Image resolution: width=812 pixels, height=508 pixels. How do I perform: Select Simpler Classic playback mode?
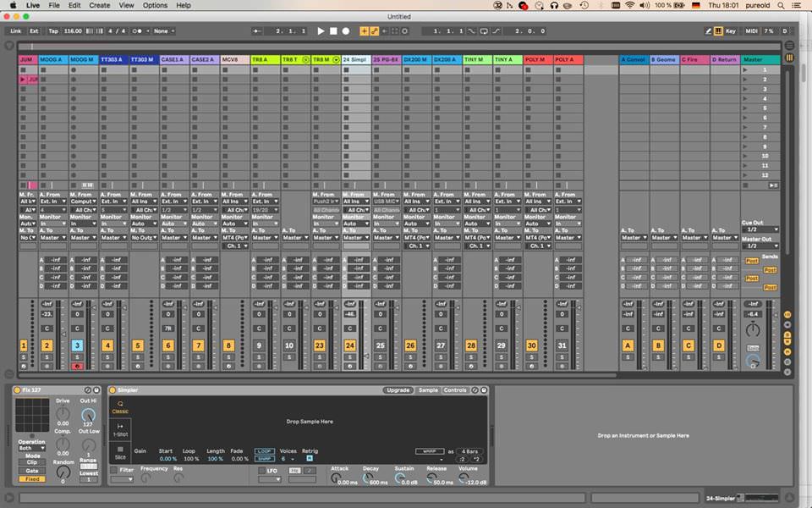[x=120, y=406]
